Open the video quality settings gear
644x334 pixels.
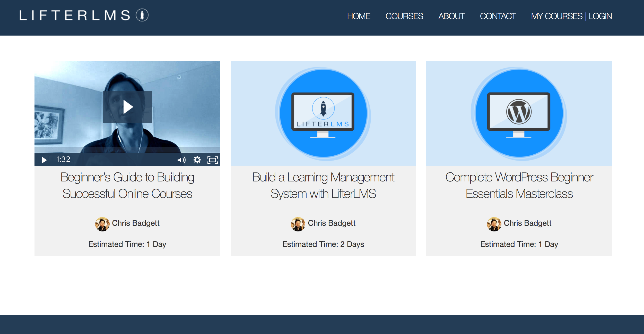point(197,160)
